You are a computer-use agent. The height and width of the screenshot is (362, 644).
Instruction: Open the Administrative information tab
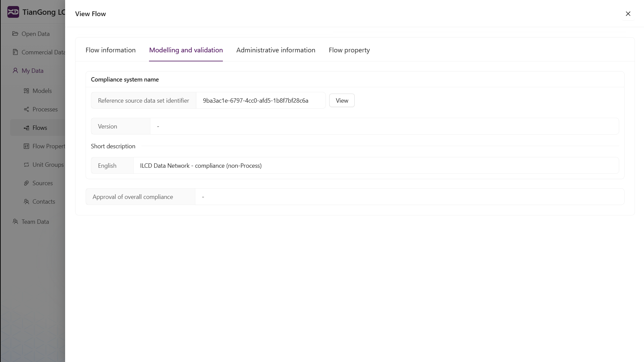click(x=276, y=50)
